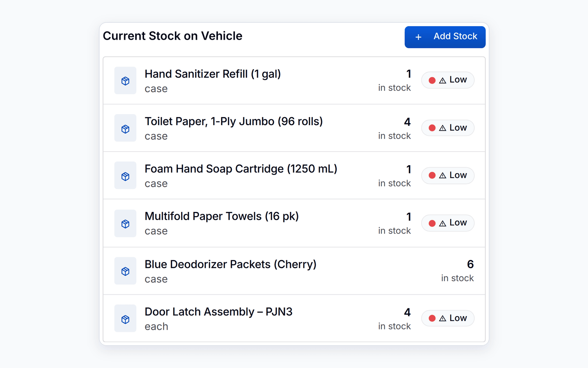The image size is (588, 368).
Task: Click the quantity 1 for Multifold Paper Towels
Action: 408,217
